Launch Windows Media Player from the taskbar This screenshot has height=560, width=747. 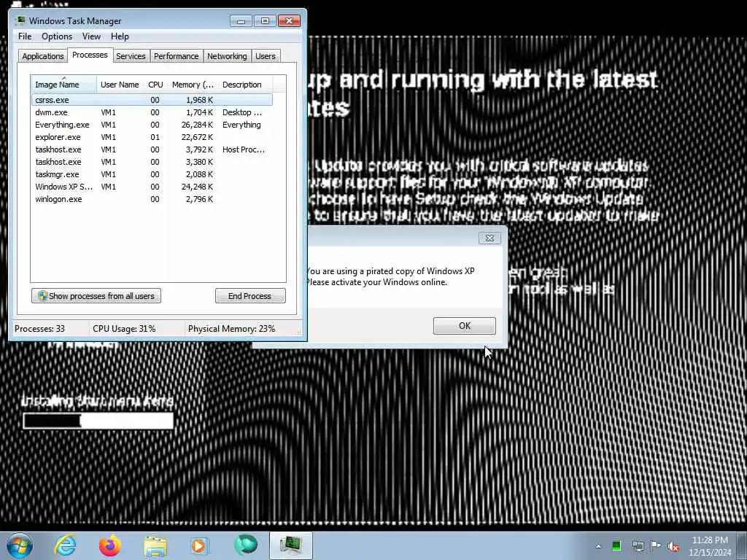pyautogui.click(x=199, y=545)
